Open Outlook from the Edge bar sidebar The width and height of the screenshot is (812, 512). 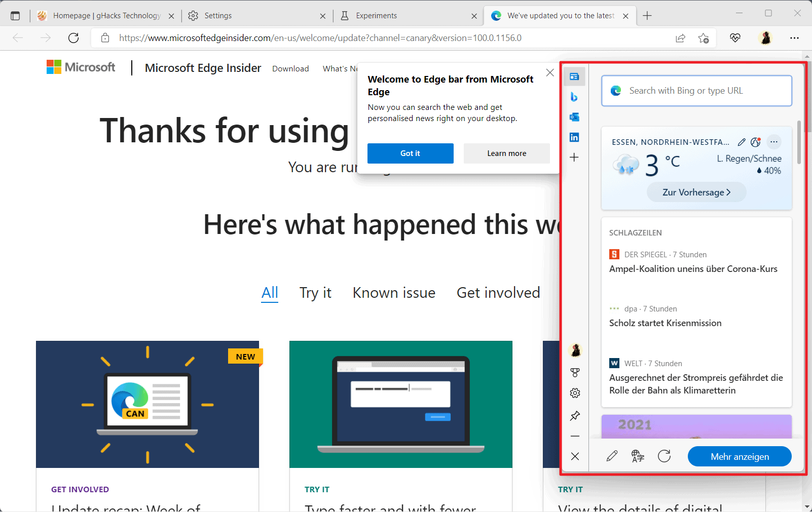pyautogui.click(x=575, y=116)
